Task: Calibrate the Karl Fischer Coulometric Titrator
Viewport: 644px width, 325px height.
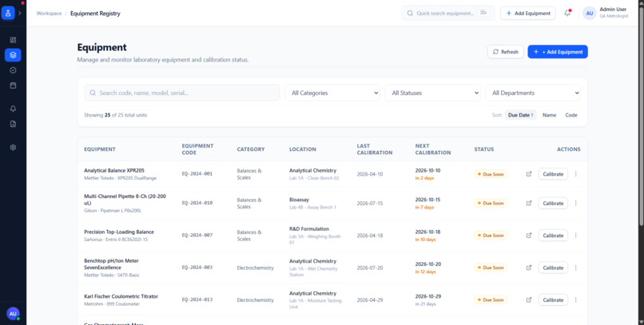Action: point(553,300)
